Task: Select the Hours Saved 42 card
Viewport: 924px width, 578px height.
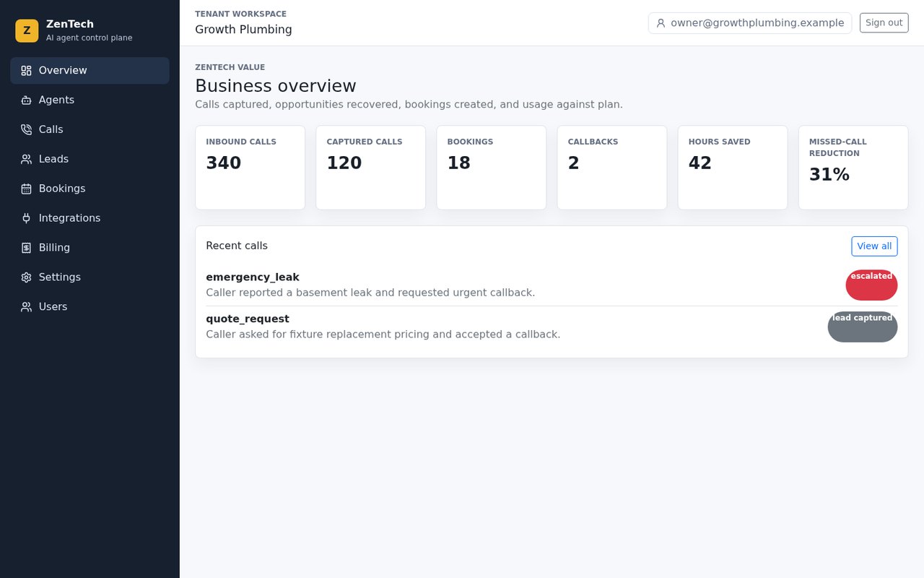Action: pos(733,168)
